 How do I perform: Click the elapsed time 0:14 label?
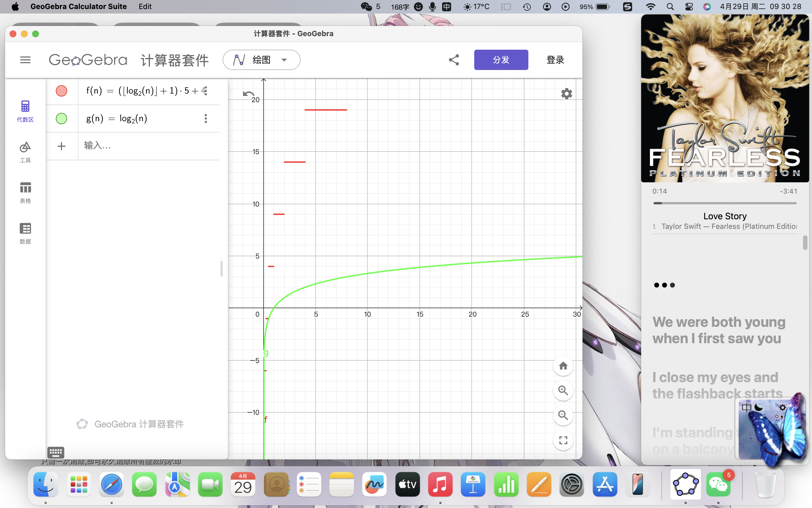659,191
